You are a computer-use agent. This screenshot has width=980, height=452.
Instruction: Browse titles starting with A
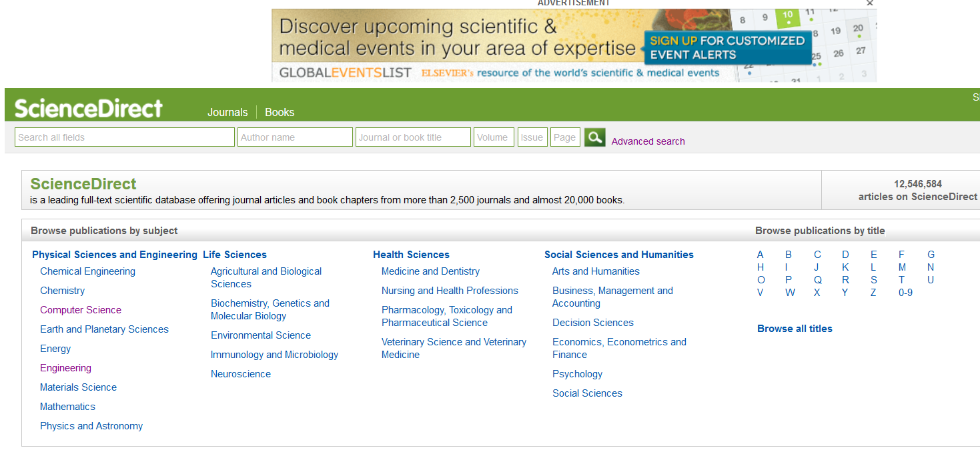click(x=761, y=255)
